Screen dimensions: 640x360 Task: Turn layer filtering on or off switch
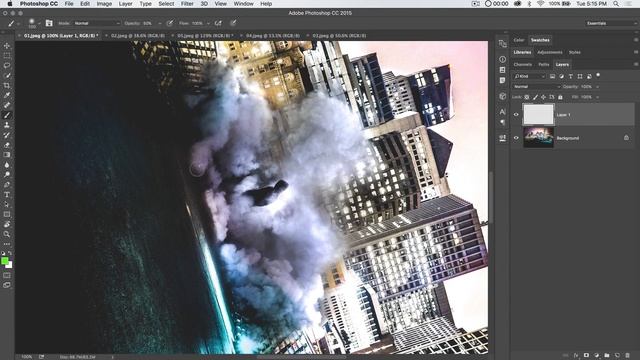(x=598, y=76)
